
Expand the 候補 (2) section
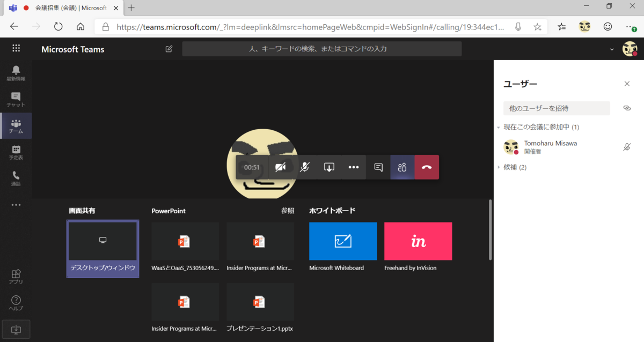click(511, 167)
